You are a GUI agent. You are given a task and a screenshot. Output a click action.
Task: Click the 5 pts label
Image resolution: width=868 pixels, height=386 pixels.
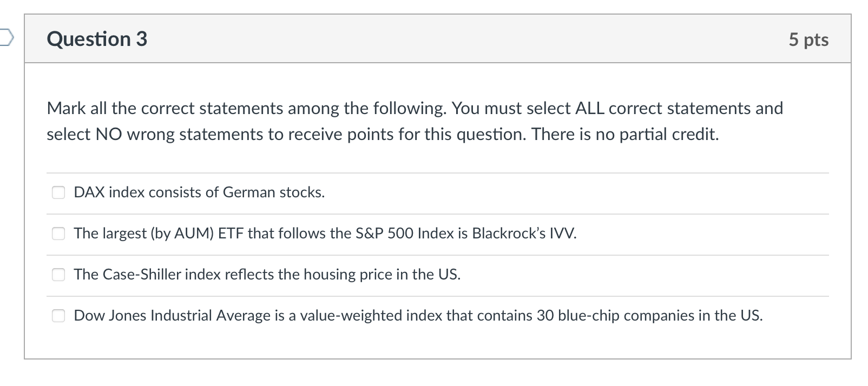(x=808, y=38)
